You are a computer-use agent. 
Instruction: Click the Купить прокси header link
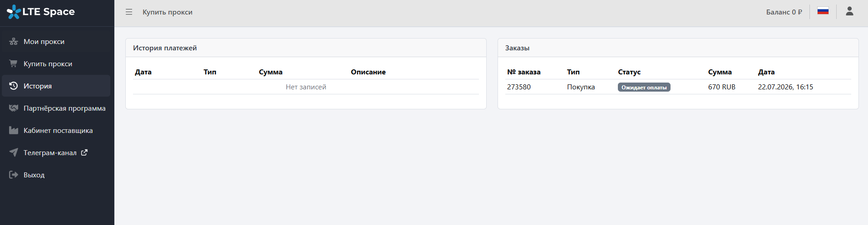coord(168,12)
